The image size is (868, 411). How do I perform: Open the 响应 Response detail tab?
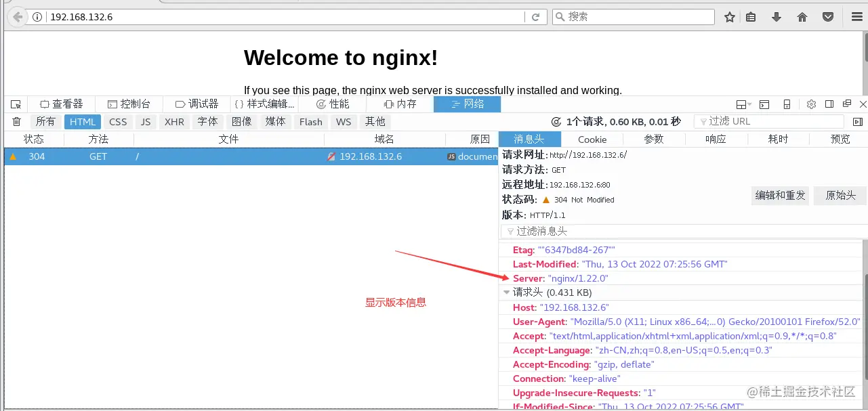click(716, 139)
